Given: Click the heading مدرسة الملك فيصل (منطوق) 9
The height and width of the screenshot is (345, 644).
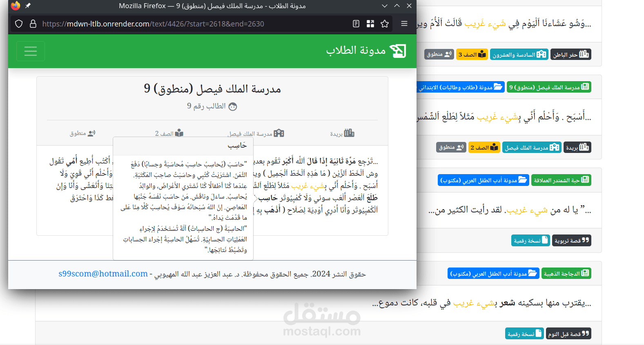Looking at the screenshot, I should [x=212, y=88].
